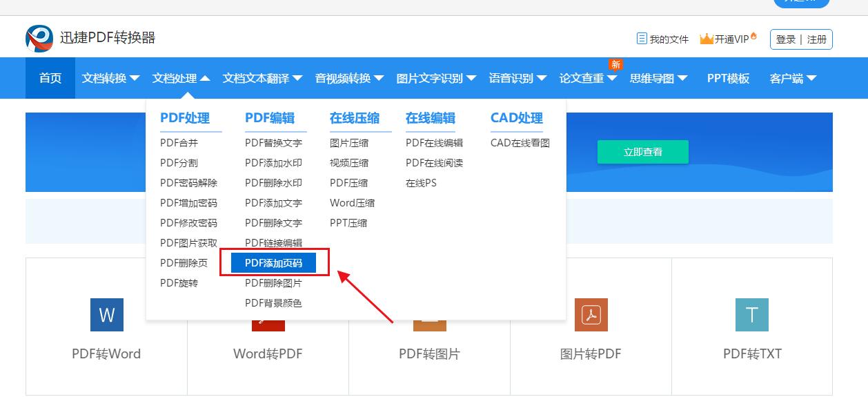
Task: Expand the 音视频转换 menu
Action: (349, 78)
